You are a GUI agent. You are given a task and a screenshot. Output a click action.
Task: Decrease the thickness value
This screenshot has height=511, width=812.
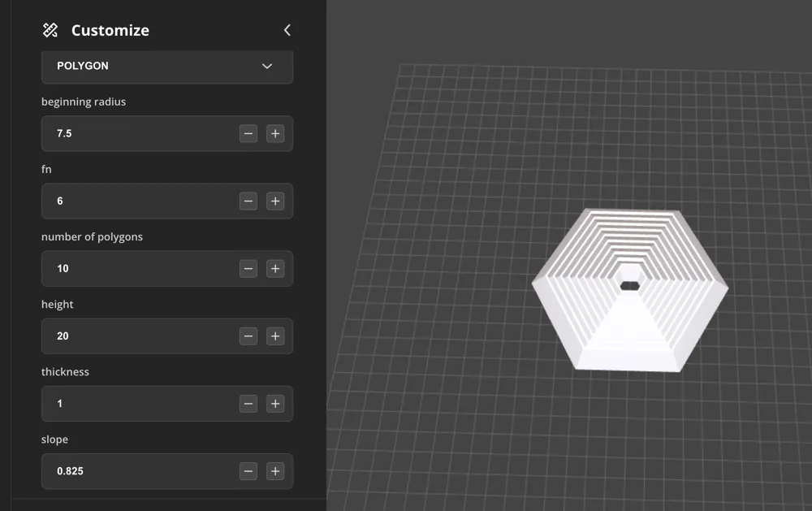pos(248,404)
